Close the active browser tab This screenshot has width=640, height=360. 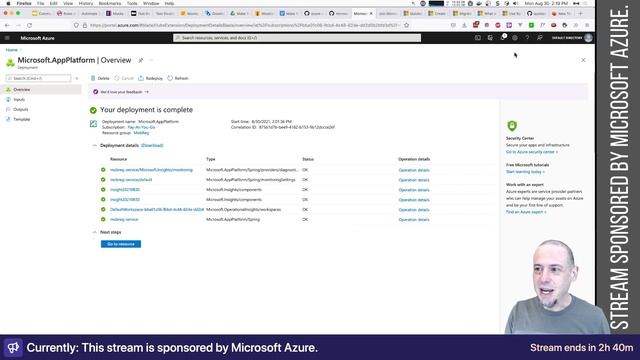click(371, 13)
